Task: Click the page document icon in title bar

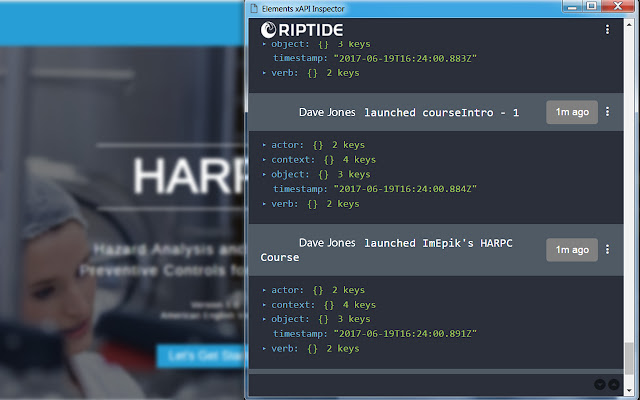Action: (254, 8)
